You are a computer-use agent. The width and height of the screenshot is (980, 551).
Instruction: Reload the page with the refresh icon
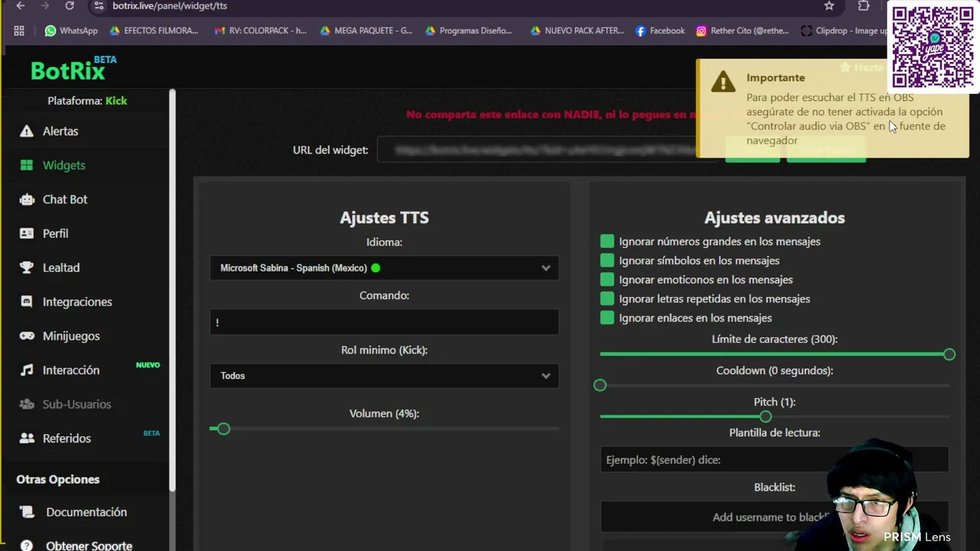pos(70,6)
